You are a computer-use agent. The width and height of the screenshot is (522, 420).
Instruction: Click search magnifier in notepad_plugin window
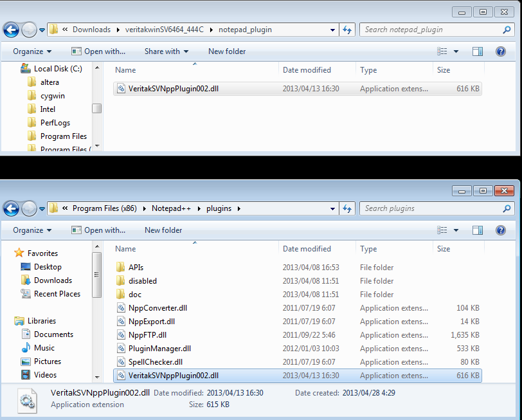[507, 30]
